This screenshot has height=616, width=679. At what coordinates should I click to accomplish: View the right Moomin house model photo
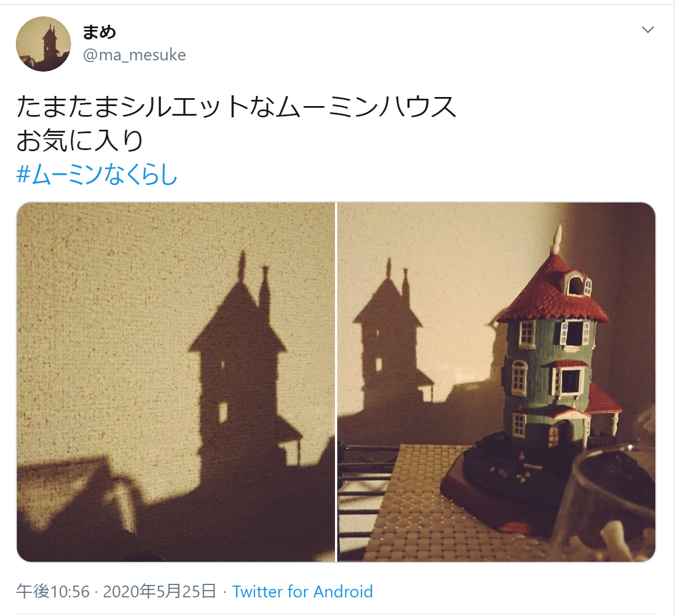[x=496, y=382]
